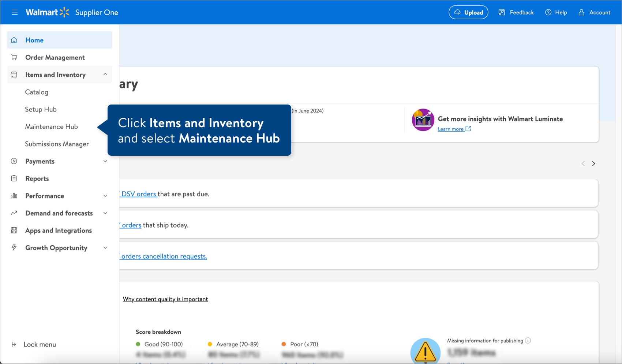Image resolution: width=622 pixels, height=364 pixels.
Task: Select the Home icon in the sidebar
Action: pyautogui.click(x=14, y=40)
